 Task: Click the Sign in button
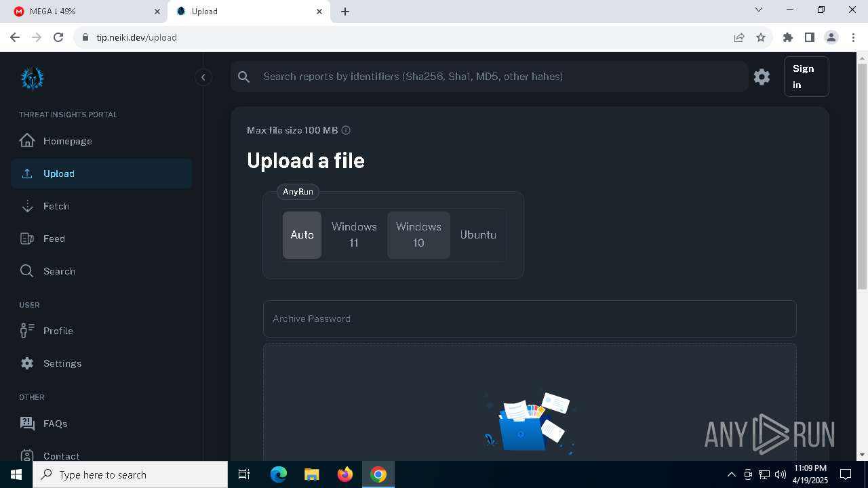(806, 77)
